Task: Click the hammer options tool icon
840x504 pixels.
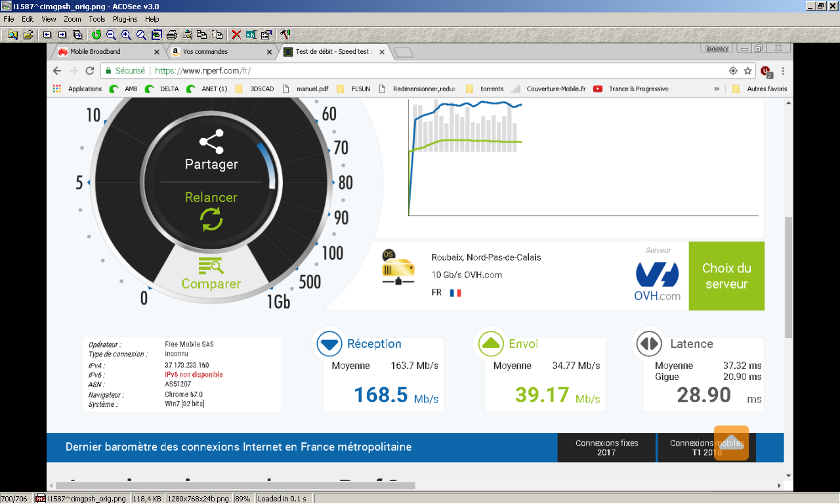Action: [285, 35]
